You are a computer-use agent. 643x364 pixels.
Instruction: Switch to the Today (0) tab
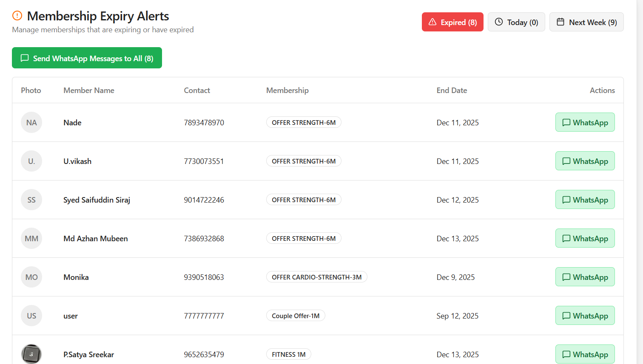(516, 22)
